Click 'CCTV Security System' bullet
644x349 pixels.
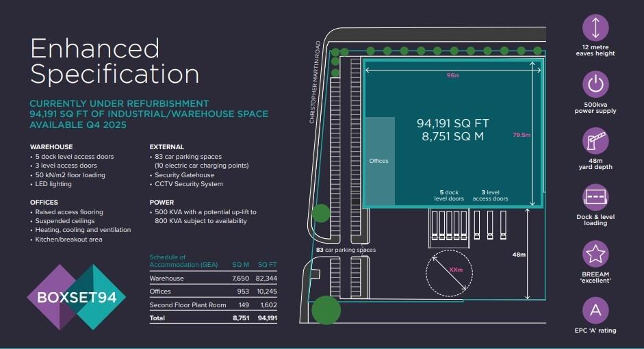pos(186,184)
